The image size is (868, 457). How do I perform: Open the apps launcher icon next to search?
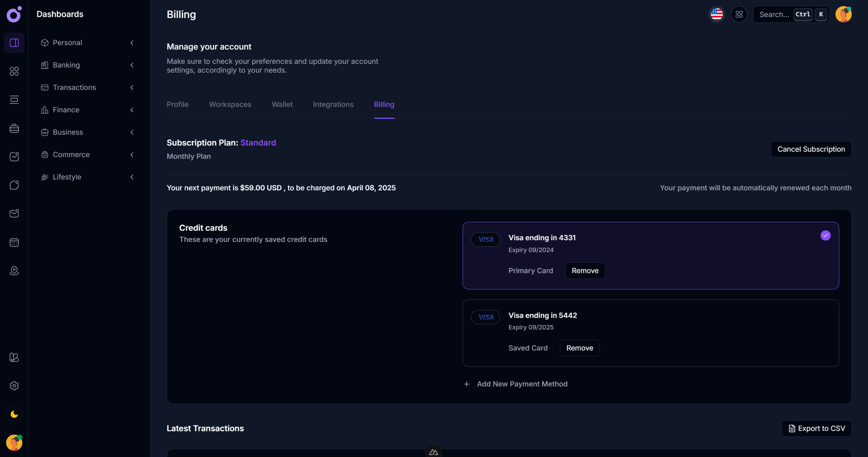pos(739,14)
